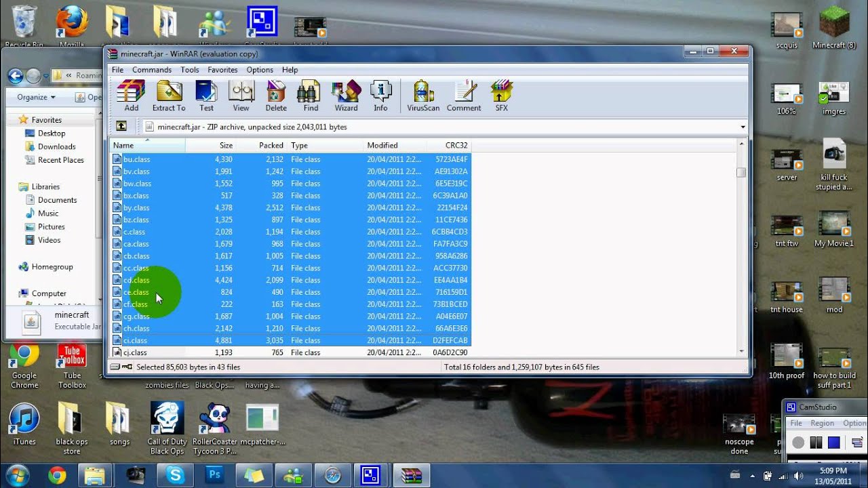Click the SFX toolbar icon
Screen dimensions: 868x488
point(501,96)
